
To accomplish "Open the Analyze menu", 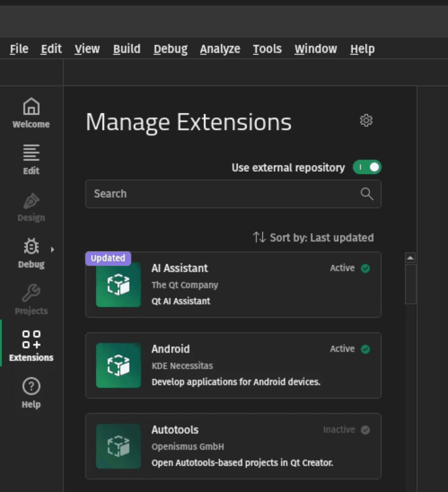I will pyautogui.click(x=220, y=49).
